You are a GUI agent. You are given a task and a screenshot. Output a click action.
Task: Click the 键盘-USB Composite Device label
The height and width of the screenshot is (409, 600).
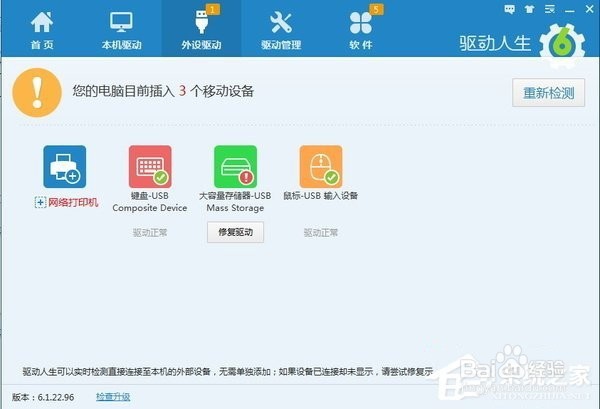pos(150,202)
